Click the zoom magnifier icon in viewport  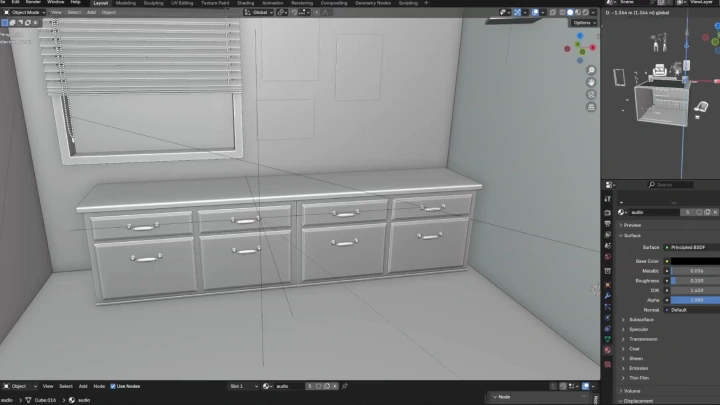(x=591, y=69)
